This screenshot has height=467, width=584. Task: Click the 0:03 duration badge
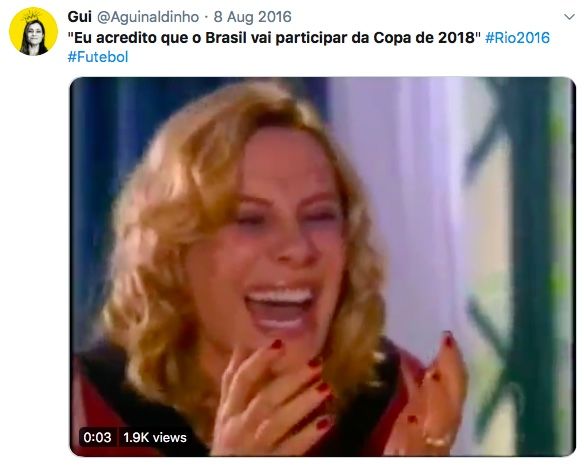[97, 437]
